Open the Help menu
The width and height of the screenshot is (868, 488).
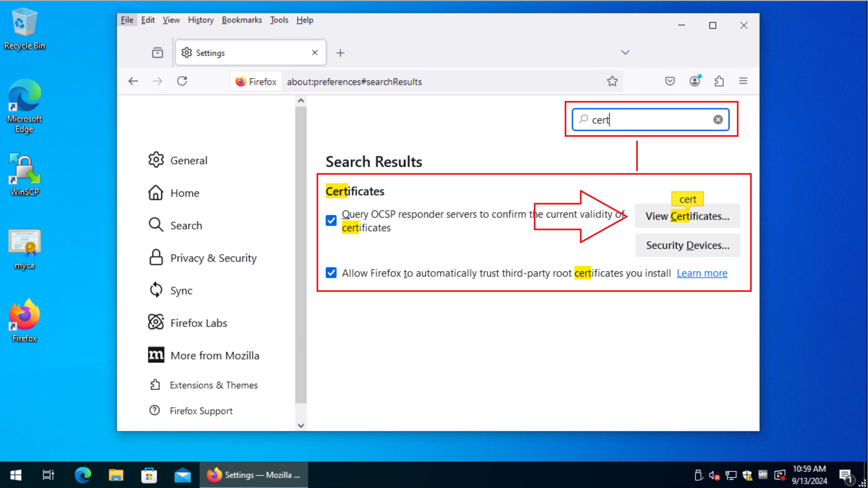pos(305,20)
